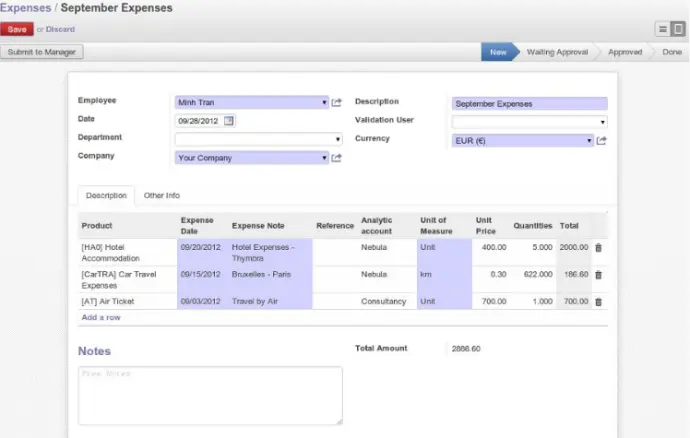
Task: Open Company record external link icon
Action: pos(337,158)
